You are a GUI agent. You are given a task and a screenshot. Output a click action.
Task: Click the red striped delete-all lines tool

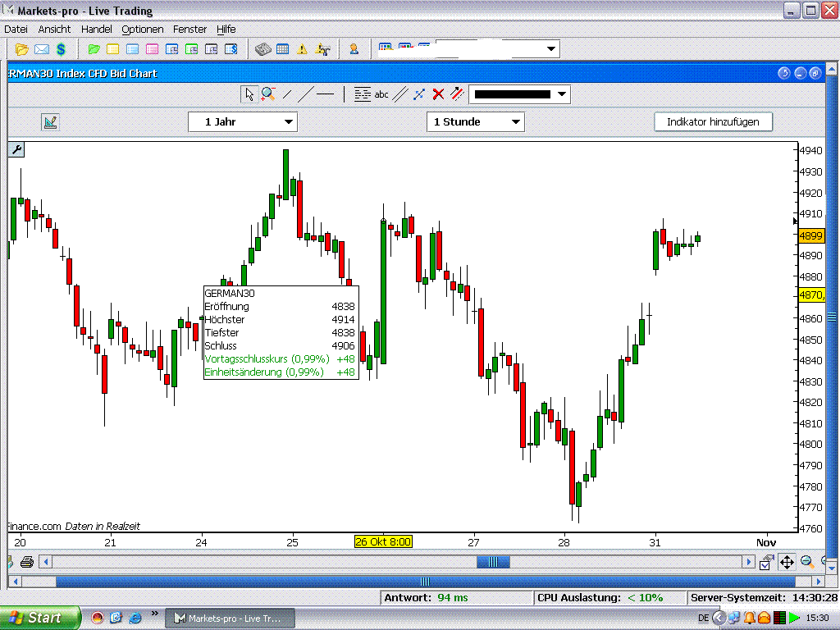point(457,94)
